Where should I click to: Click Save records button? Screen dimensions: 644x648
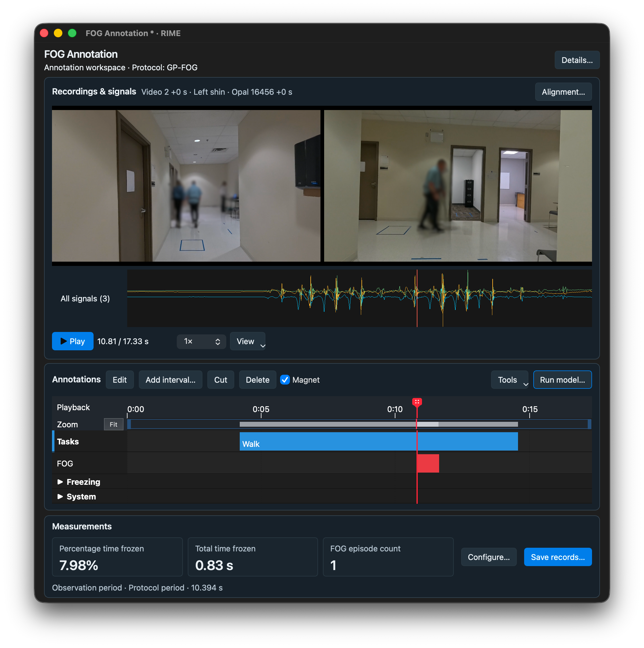558,557
